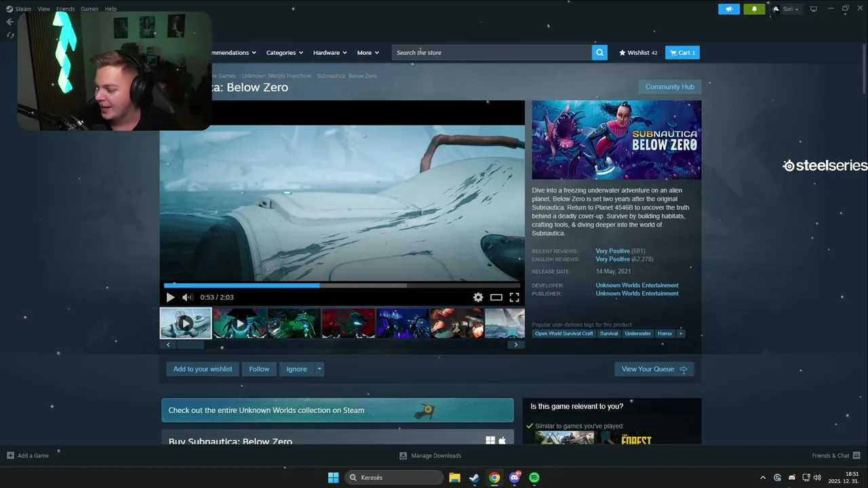Screen dimensions: 868x488
Task: Click the plus button to add tags
Action: coord(681,333)
